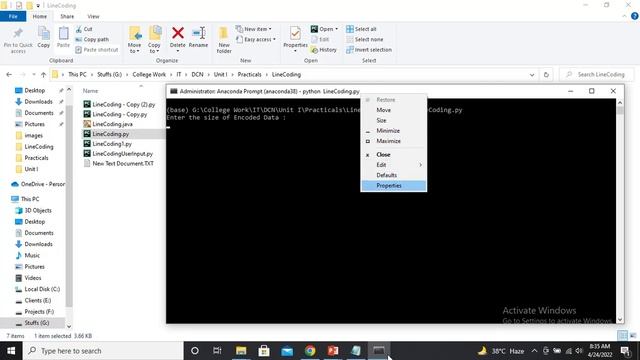640x360 pixels.
Task: Click Select all in ribbon
Action: pos(361,29)
